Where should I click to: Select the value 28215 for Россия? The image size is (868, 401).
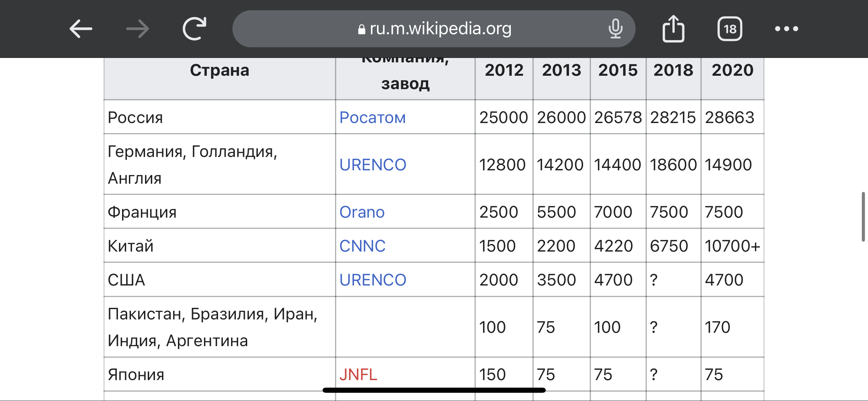pyautogui.click(x=674, y=117)
